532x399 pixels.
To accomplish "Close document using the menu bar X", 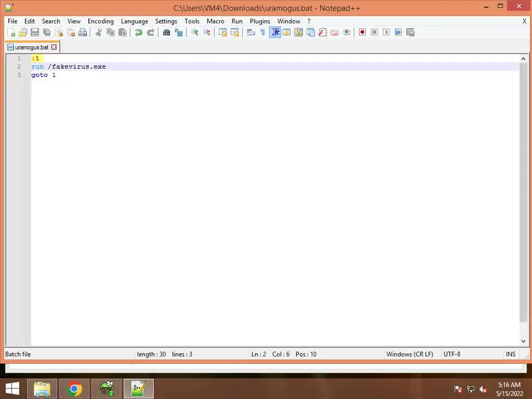I will coord(524,21).
